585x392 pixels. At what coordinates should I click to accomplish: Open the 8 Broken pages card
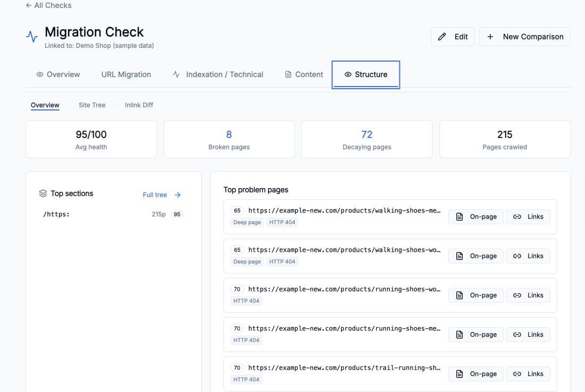(229, 139)
